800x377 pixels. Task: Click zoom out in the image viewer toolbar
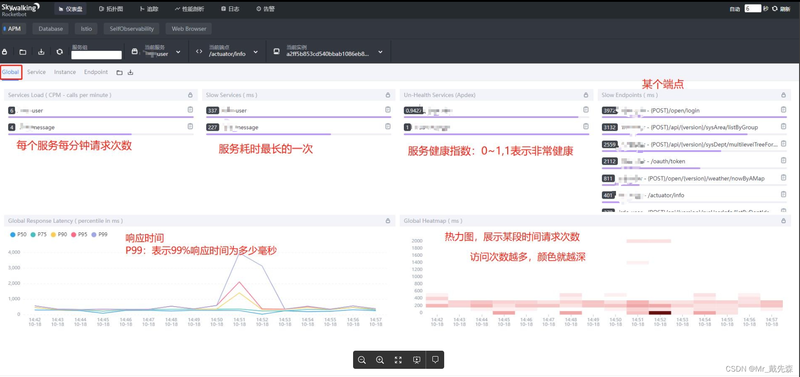(x=362, y=360)
